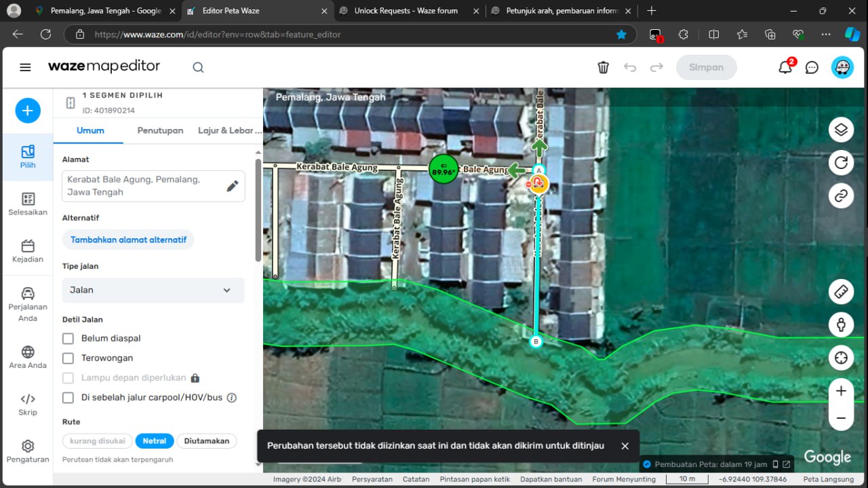The height and width of the screenshot is (488, 868).
Task: Select the Diutamakan routing option
Action: coord(207,441)
